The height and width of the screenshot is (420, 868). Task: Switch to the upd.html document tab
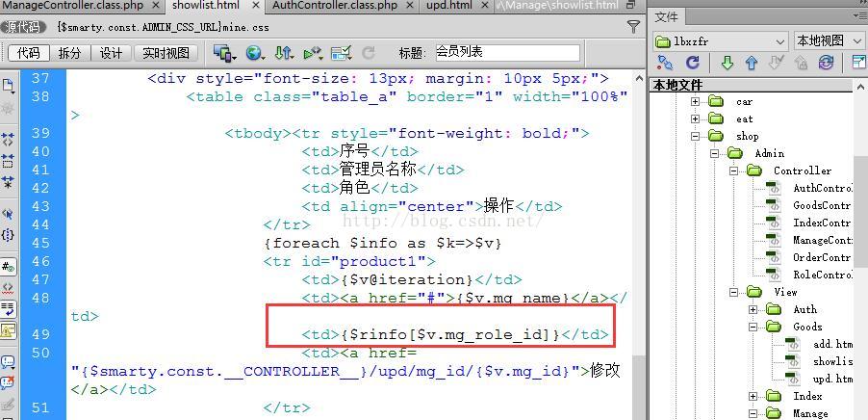tap(451, 6)
